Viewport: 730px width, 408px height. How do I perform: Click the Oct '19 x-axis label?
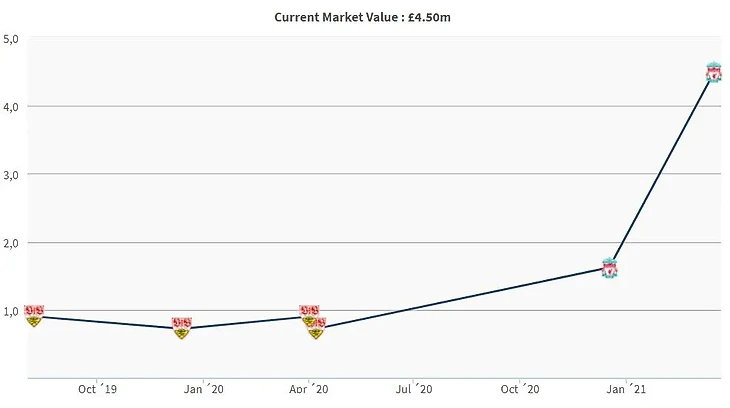coord(97,390)
